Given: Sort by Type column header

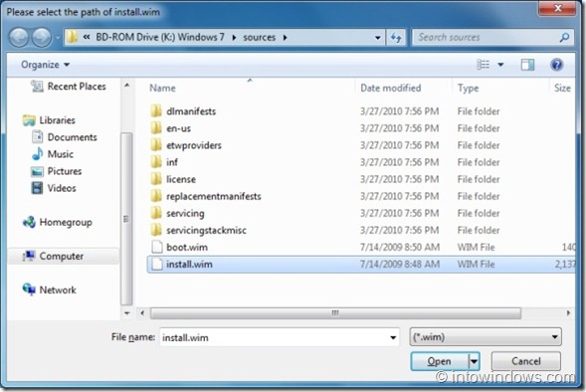Looking at the screenshot, I should click(468, 88).
